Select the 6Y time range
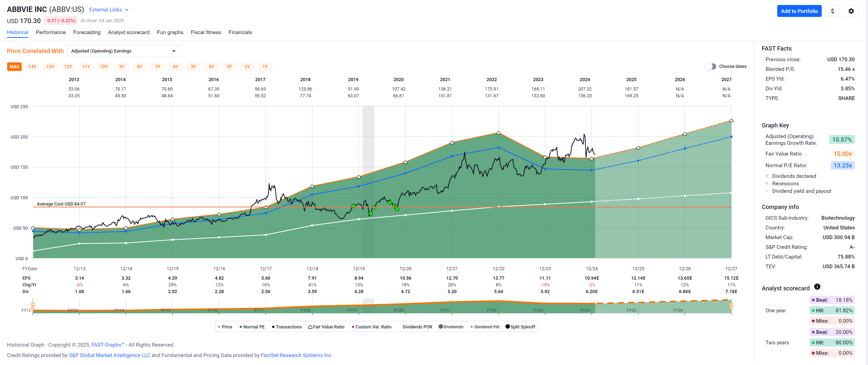The image size is (868, 365). tap(175, 67)
